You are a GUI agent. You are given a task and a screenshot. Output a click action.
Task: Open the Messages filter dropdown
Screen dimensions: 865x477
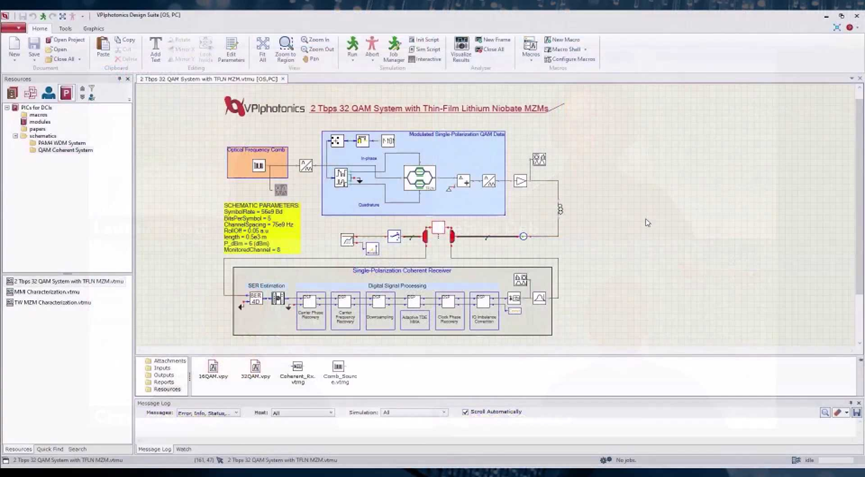coord(207,412)
